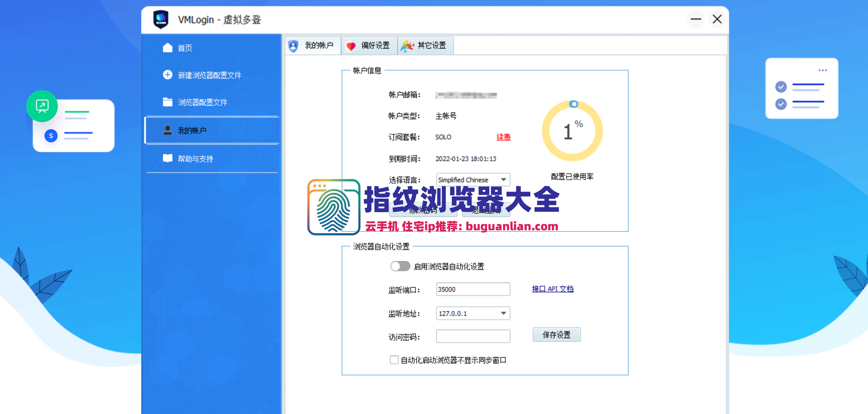868x414 pixels.
Task: Click the 新建浏览器配置文件 plus icon
Action: [x=167, y=75]
